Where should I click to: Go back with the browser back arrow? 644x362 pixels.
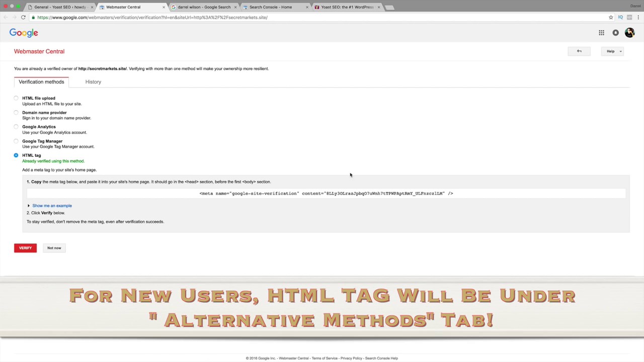(6, 17)
